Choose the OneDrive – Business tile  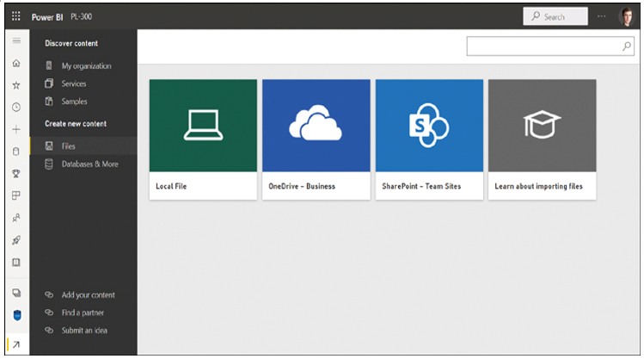[x=316, y=139]
